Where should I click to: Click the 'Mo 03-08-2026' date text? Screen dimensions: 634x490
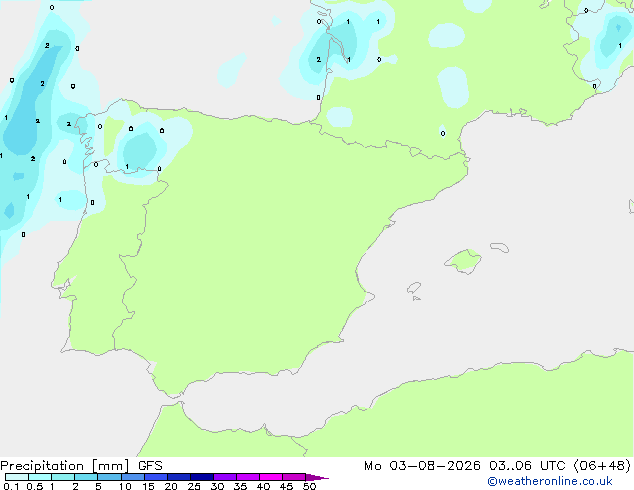[x=422, y=466]
